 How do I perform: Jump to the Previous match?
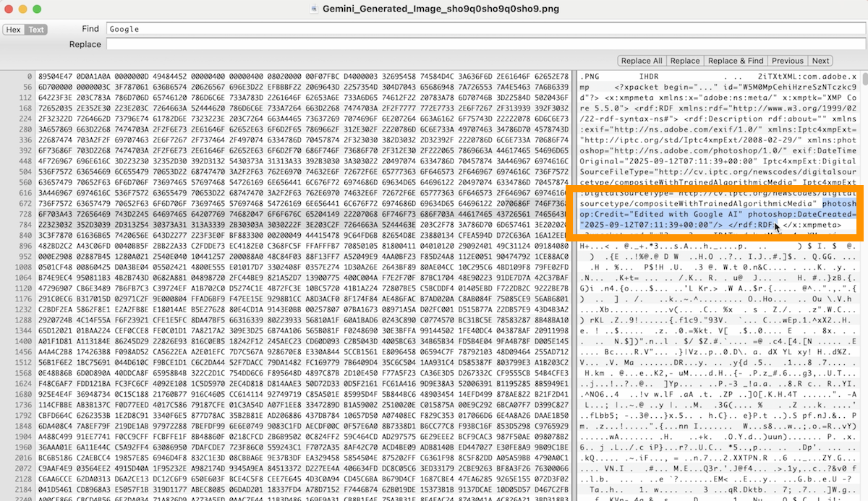787,61
